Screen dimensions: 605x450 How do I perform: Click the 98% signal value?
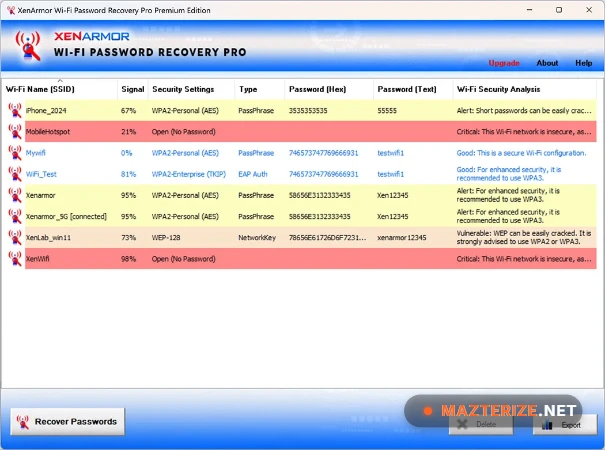pyautogui.click(x=128, y=259)
